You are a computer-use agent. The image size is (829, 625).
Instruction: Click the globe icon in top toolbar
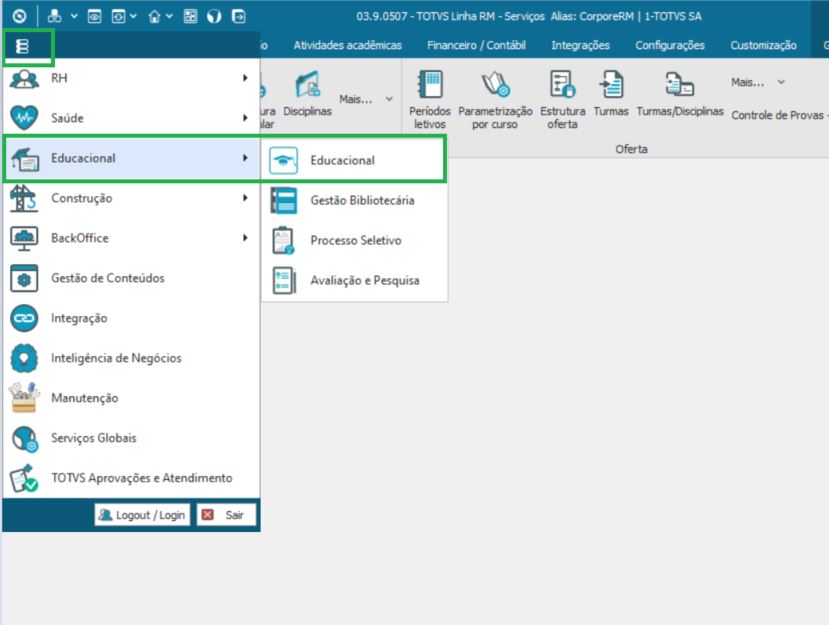pos(214,16)
